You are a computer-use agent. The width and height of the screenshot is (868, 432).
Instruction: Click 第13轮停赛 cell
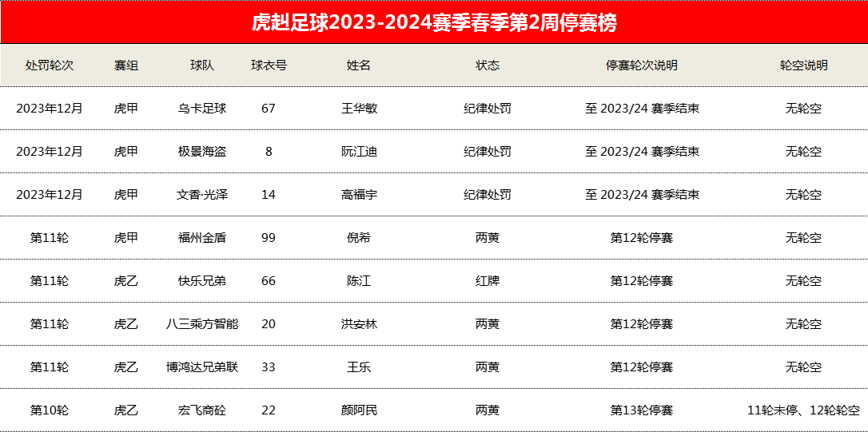[x=642, y=410]
